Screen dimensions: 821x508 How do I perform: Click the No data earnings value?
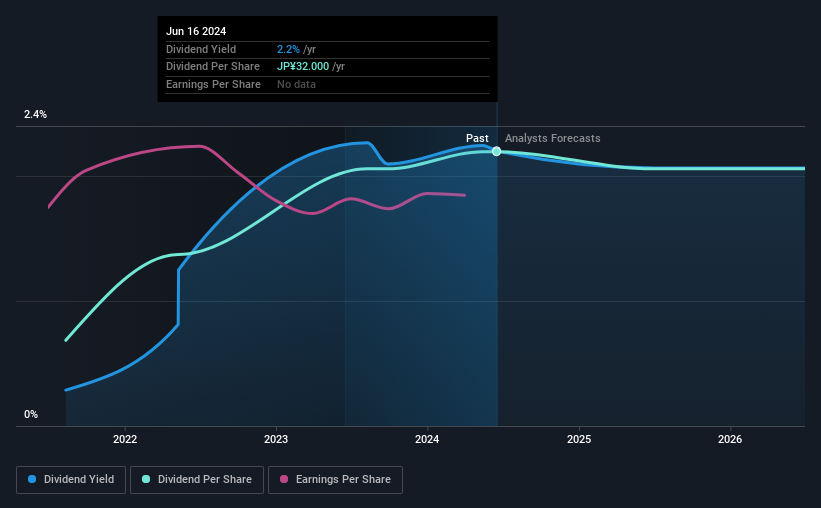(x=296, y=84)
